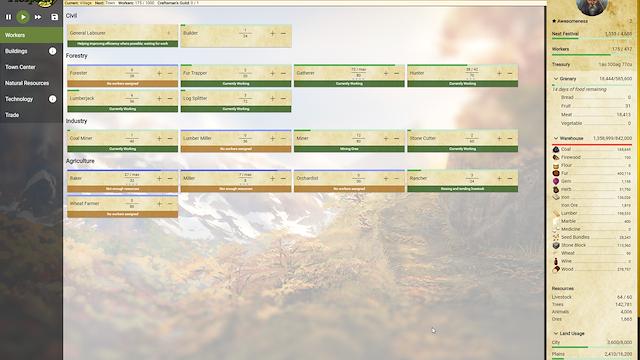Remove a Fur Trapper worker
Image resolution: width=640 pixels, height=360 pixels.
[283, 73]
